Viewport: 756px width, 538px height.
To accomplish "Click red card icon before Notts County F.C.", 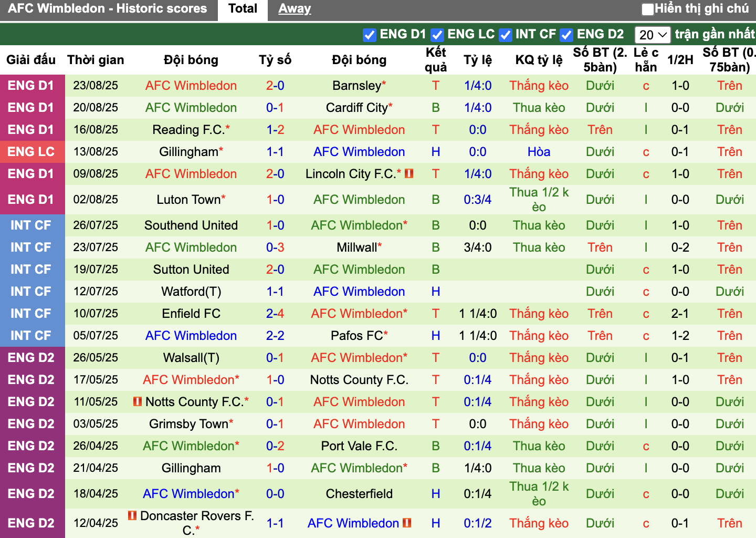I will pyautogui.click(x=138, y=401).
